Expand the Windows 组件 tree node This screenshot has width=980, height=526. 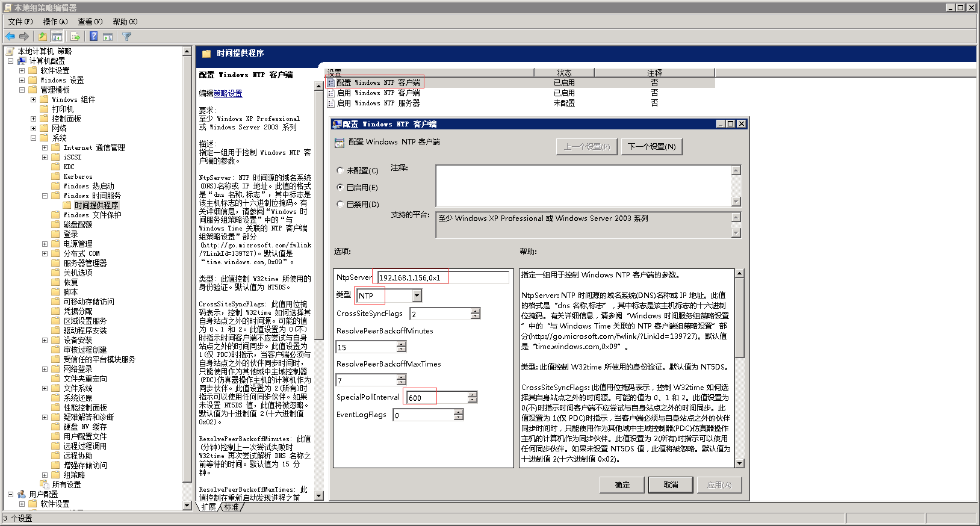coord(34,99)
